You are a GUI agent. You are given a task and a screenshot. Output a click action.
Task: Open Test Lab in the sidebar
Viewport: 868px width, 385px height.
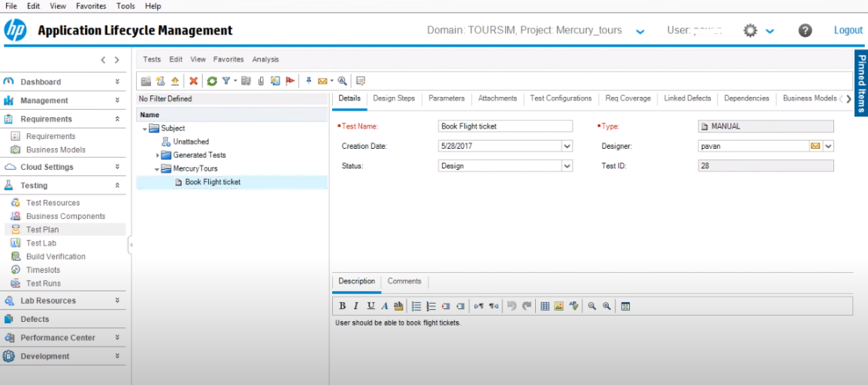click(x=41, y=243)
